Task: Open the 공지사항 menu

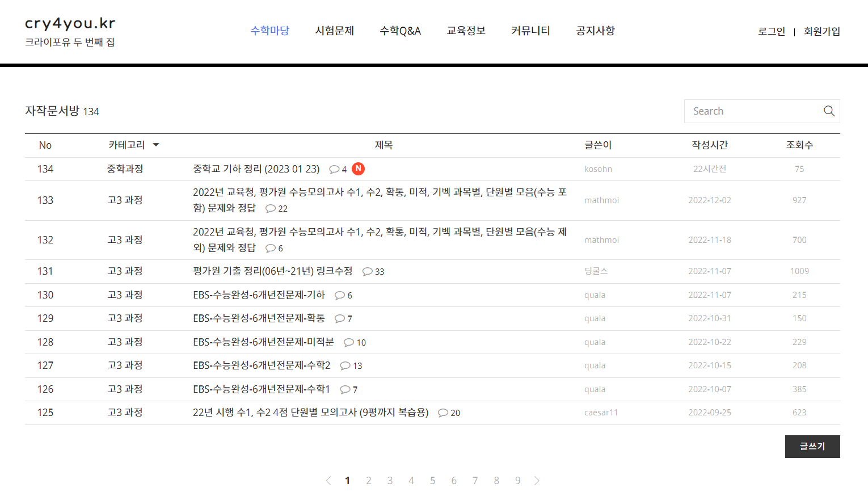Action: (x=596, y=31)
